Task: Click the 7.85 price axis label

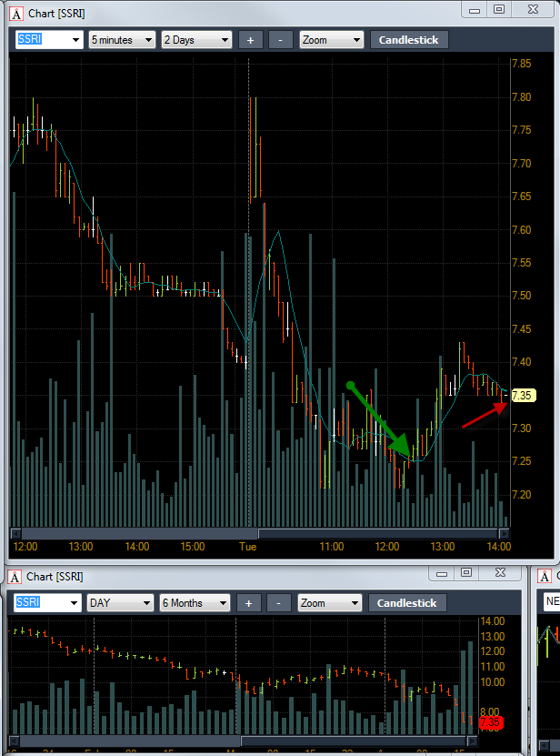Action: click(x=522, y=64)
